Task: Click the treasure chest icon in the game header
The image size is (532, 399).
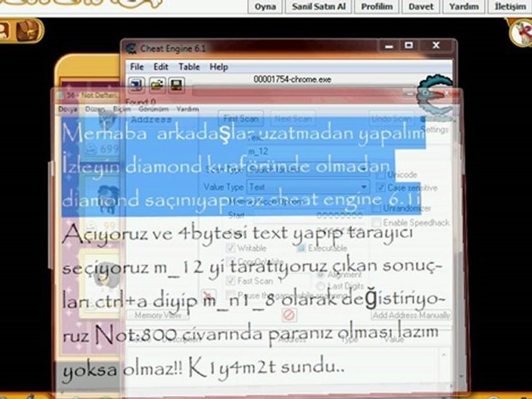Action: coord(28,31)
